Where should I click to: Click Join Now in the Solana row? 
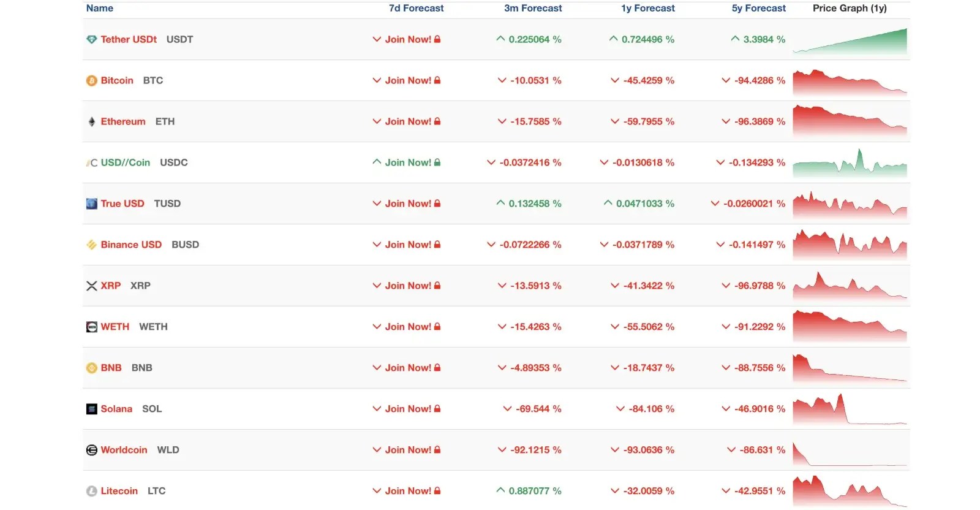408,409
